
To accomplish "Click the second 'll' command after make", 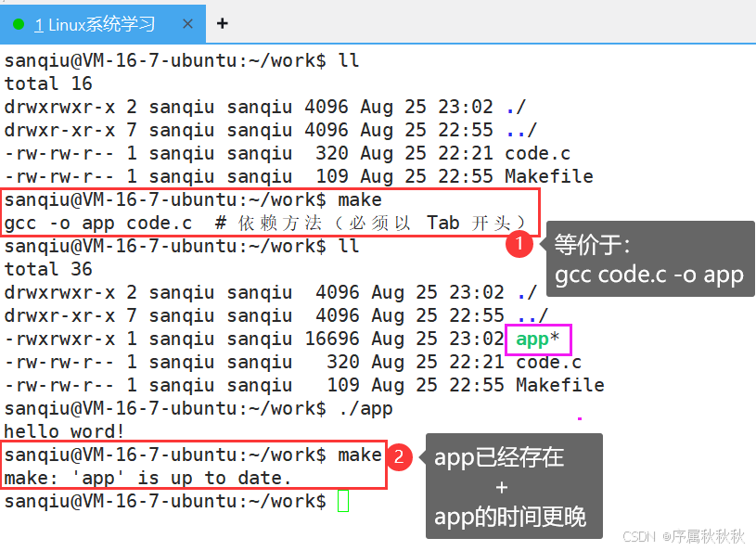I will tap(349, 246).
